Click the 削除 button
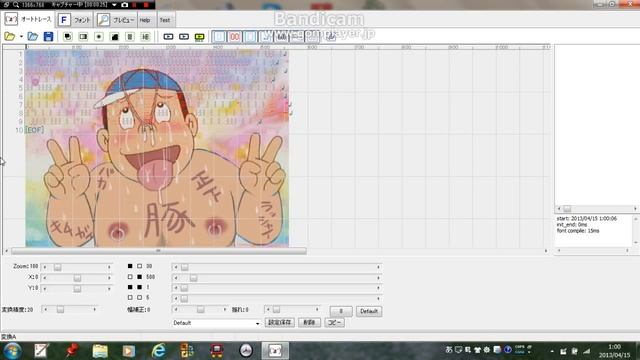Image resolution: width=640 pixels, height=360 pixels. pos(309,322)
